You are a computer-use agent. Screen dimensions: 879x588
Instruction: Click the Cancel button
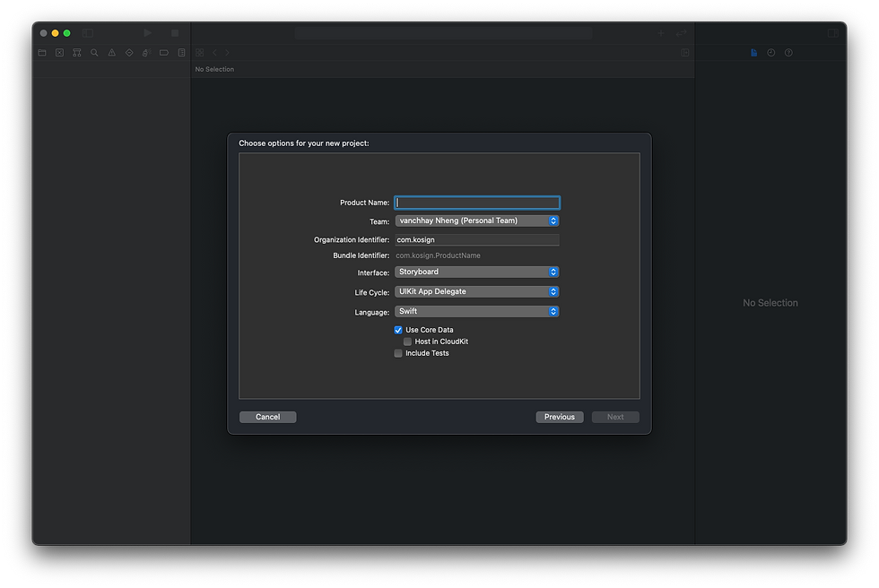pyautogui.click(x=268, y=417)
